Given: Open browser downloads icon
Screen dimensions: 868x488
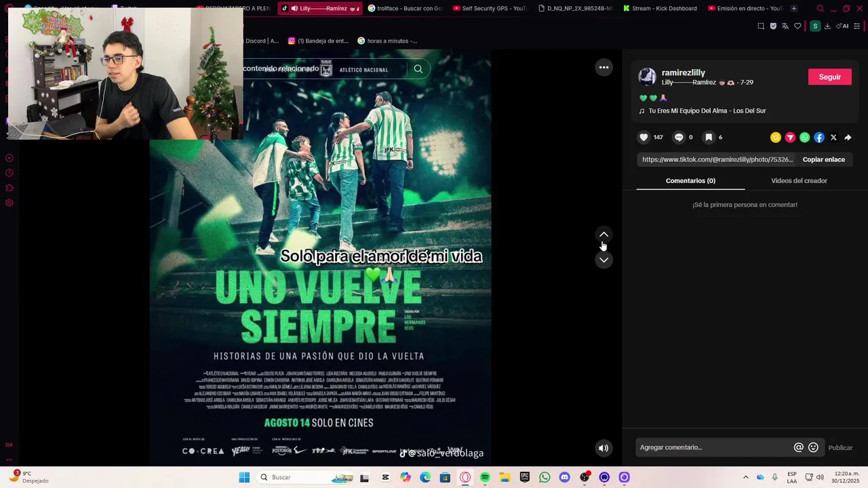Looking at the screenshot, I should tap(827, 26).
